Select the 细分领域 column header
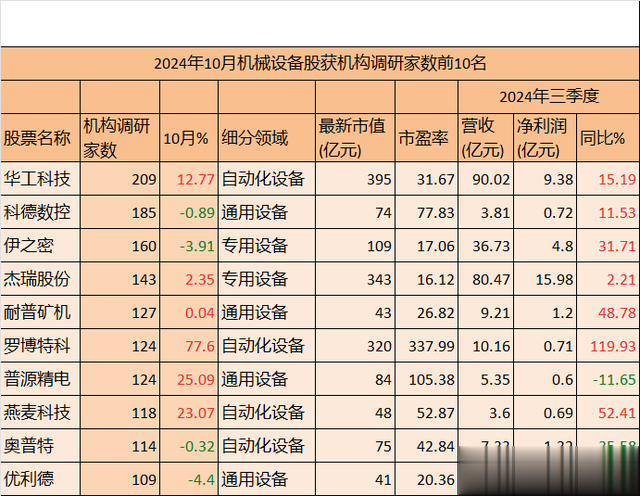 (x=267, y=138)
